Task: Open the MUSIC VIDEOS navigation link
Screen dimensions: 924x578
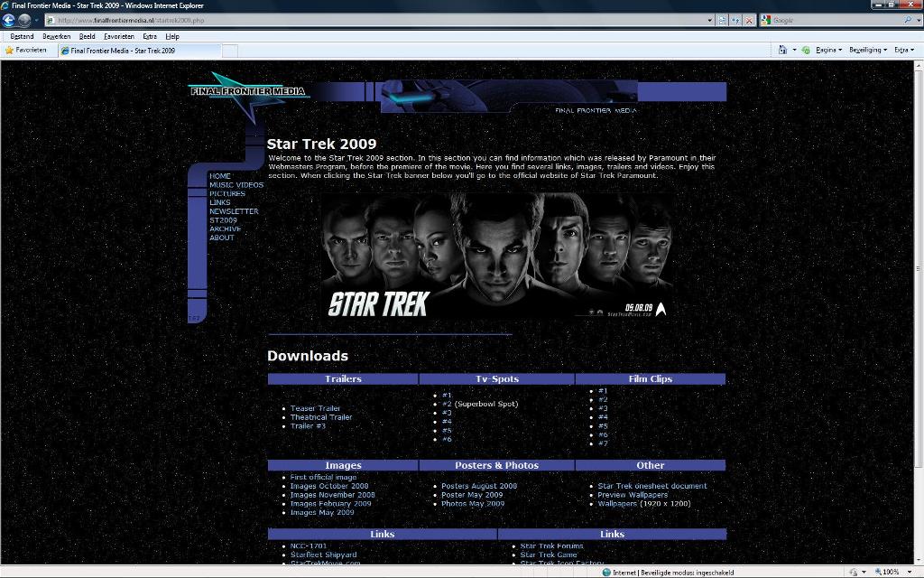Action: tap(236, 185)
